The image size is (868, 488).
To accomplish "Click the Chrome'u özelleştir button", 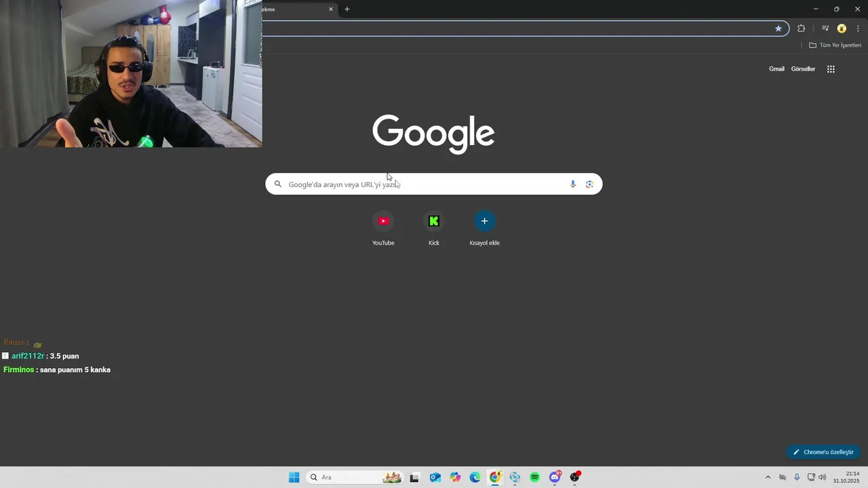I will click(x=823, y=452).
